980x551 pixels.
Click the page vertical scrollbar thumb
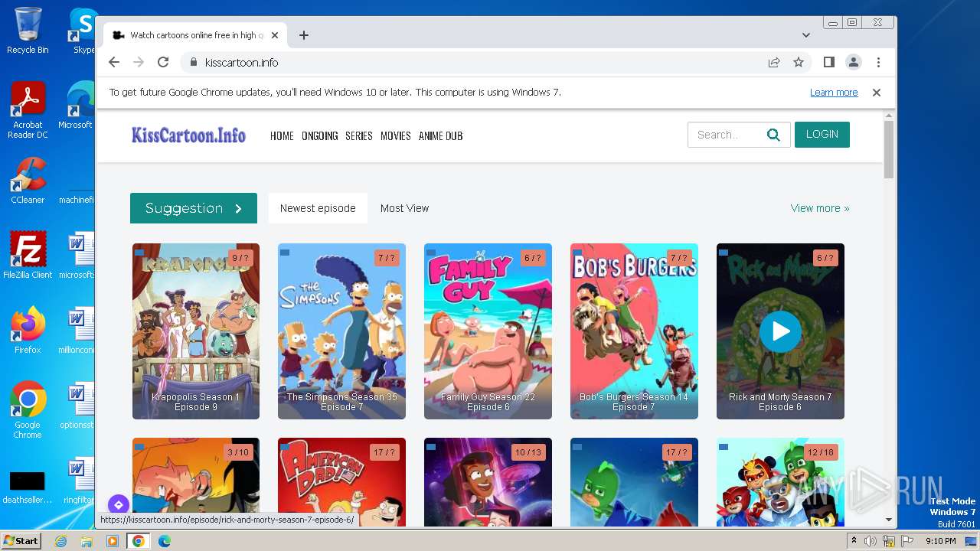(889, 149)
